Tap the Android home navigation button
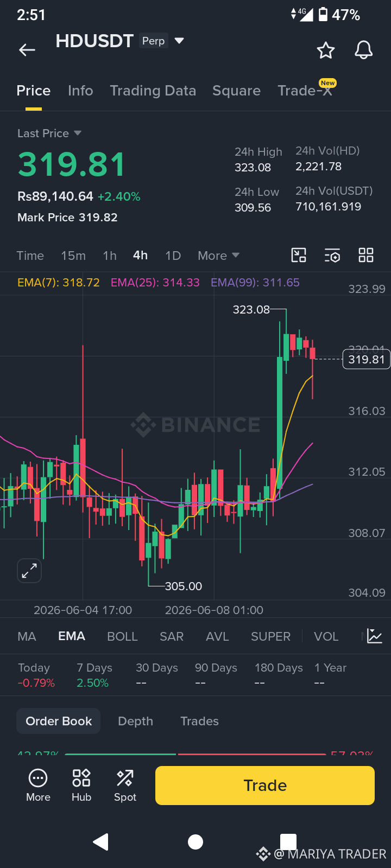The height and width of the screenshot is (868, 391). (195, 842)
